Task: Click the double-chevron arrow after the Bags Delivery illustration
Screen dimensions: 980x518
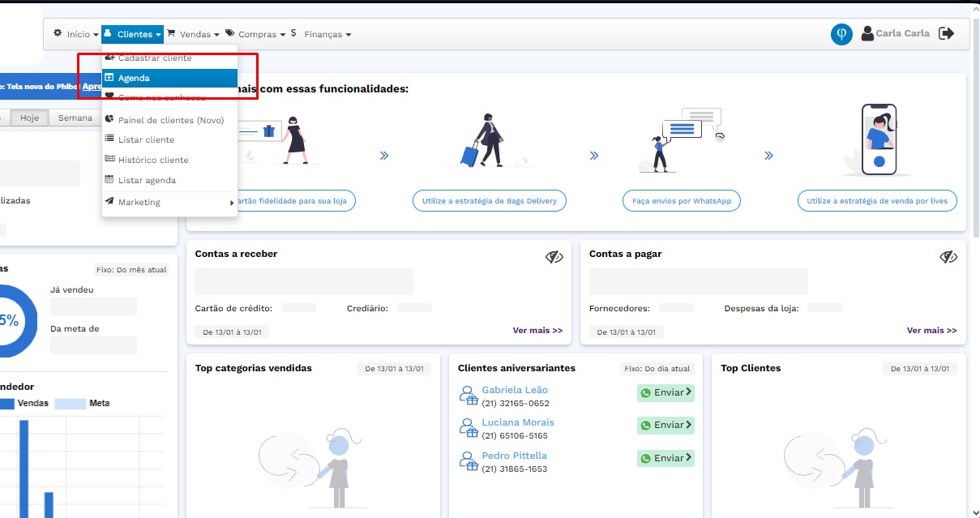Action: (594, 156)
